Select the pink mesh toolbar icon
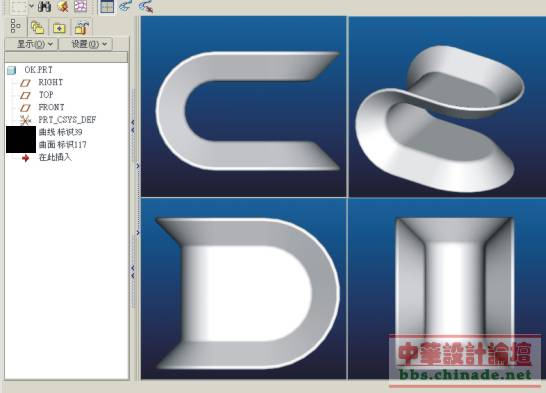 [80, 6]
